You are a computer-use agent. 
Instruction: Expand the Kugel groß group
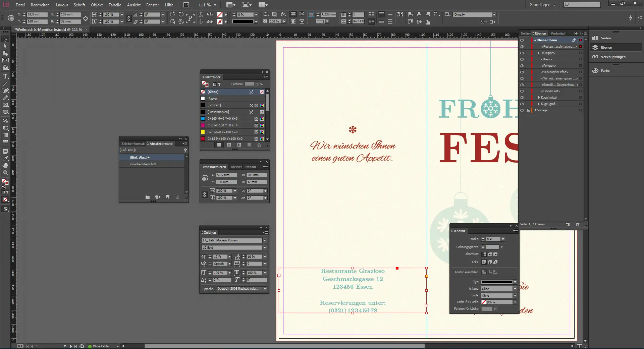539,104
